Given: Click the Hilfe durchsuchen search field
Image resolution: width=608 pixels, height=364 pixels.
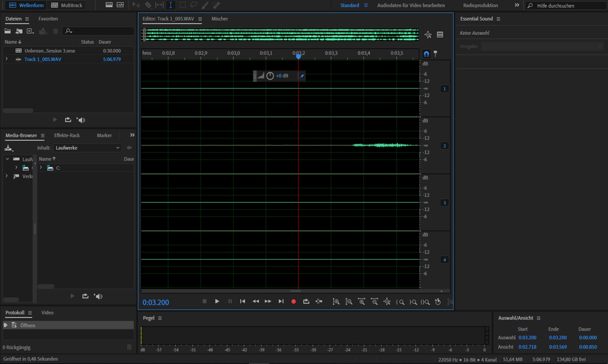Looking at the screenshot, I should pyautogui.click(x=567, y=6).
